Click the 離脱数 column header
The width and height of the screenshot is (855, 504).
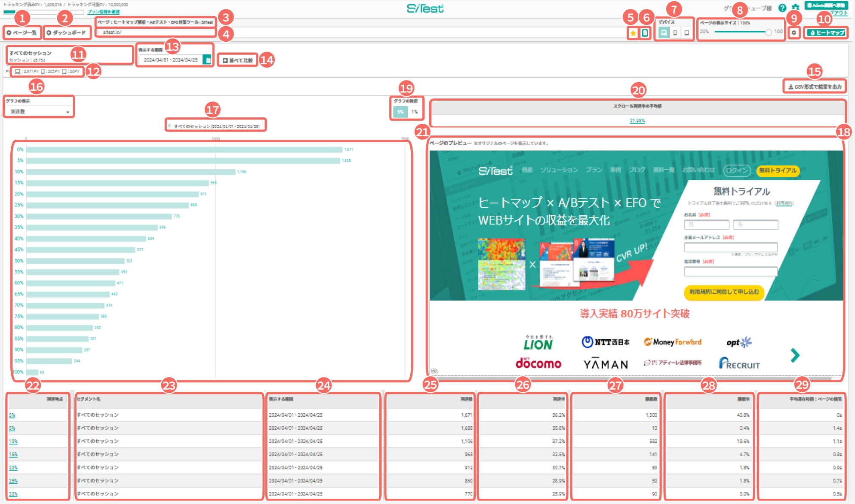615,399
